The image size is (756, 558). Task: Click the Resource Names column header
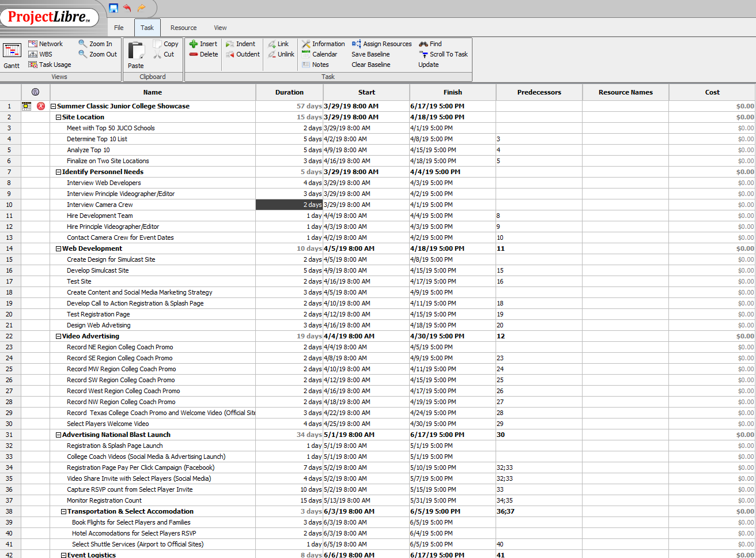[626, 92]
